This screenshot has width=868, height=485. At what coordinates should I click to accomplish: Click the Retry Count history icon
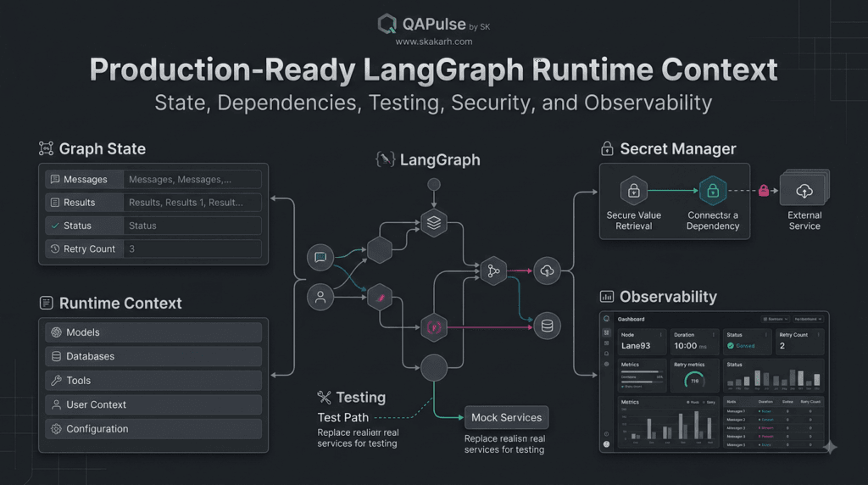[x=55, y=248]
